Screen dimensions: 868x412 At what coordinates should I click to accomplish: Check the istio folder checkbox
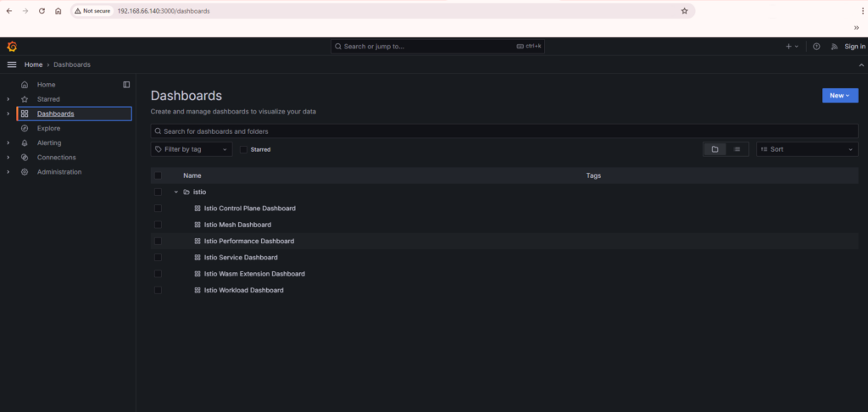pyautogui.click(x=158, y=192)
